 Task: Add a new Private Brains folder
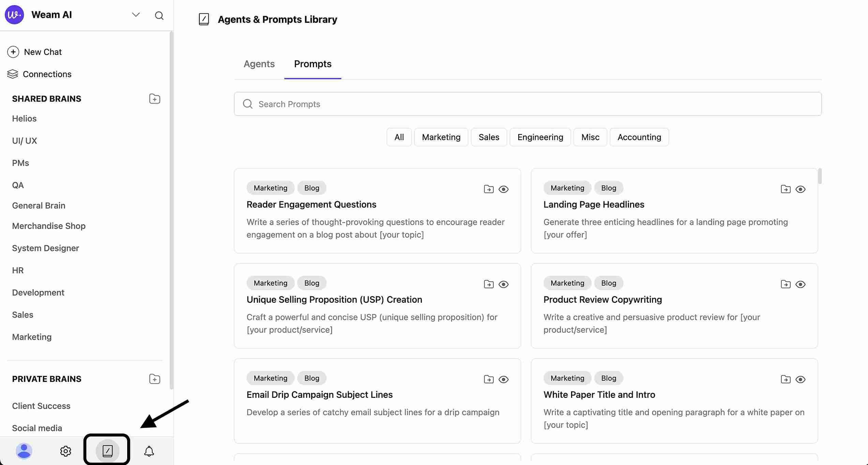154,379
